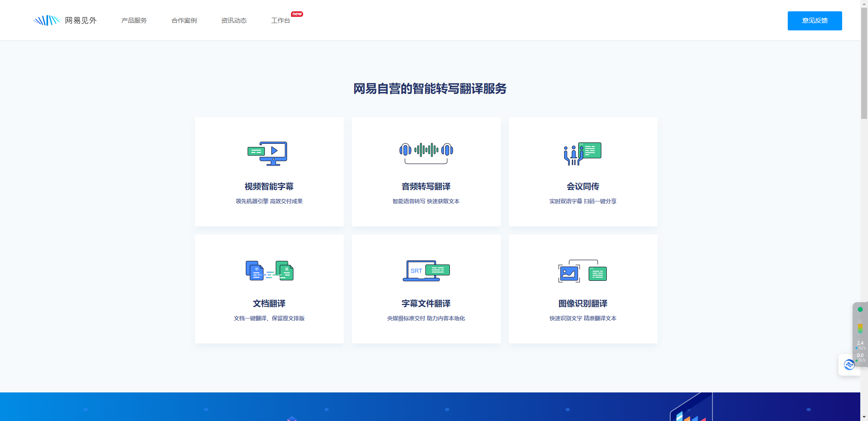868x421 pixels.
Task: Open the 文档翻译 service link
Action: pyautogui.click(x=269, y=304)
